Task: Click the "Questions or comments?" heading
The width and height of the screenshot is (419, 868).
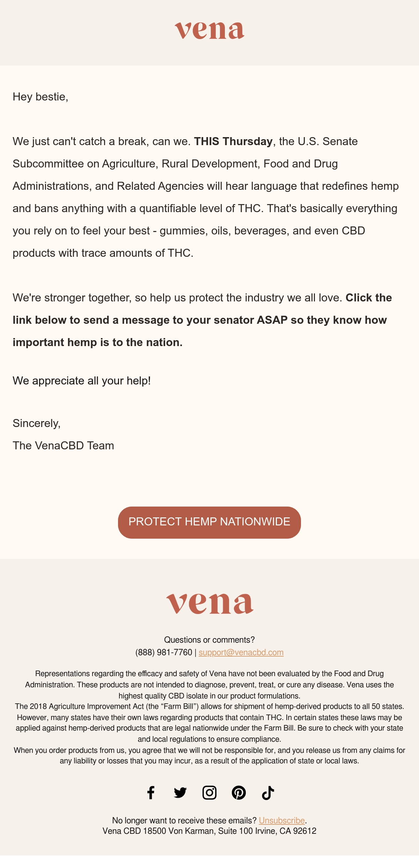Action: (x=209, y=640)
